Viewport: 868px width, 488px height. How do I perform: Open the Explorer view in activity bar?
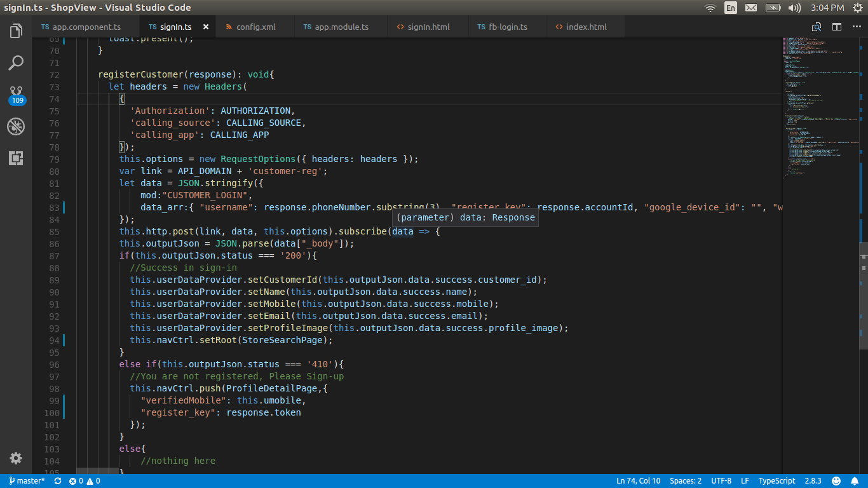tap(16, 30)
